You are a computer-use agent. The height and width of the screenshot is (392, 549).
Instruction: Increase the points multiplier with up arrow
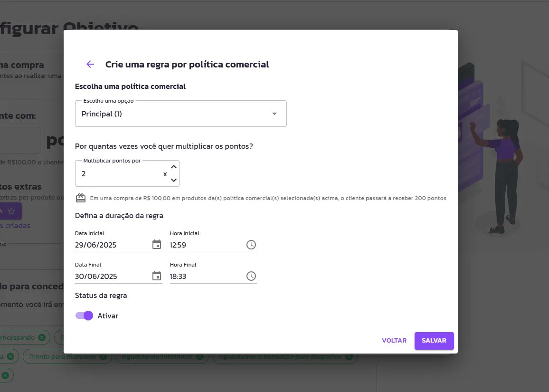[x=174, y=167]
